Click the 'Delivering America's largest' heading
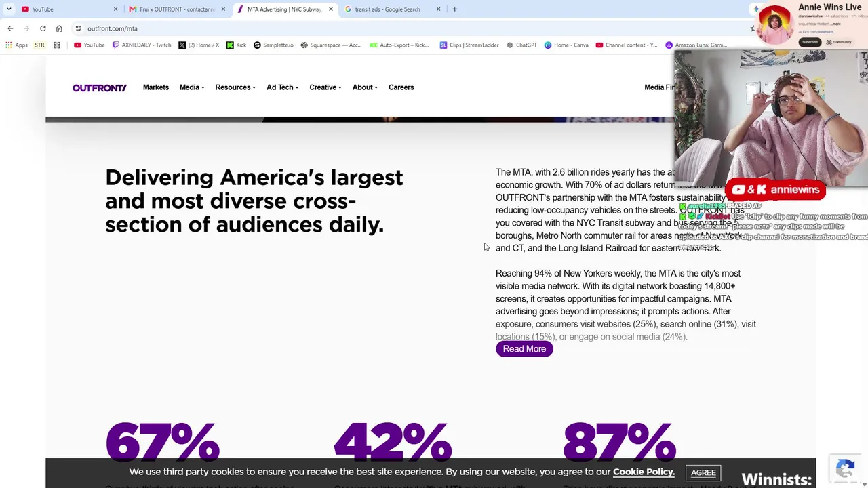The image size is (868, 488). tap(254, 201)
